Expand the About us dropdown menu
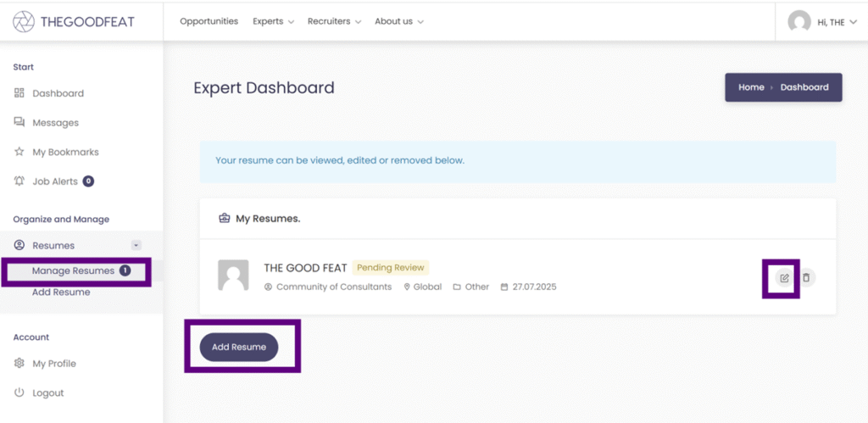The height and width of the screenshot is (423, 868). pyautogui.click(x=398, y=21)
